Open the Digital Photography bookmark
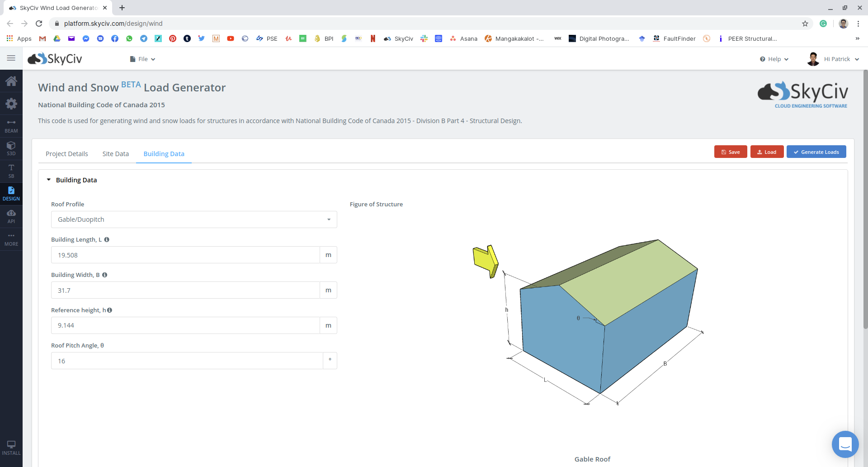 pyautogui.click(x=599, y=38)
